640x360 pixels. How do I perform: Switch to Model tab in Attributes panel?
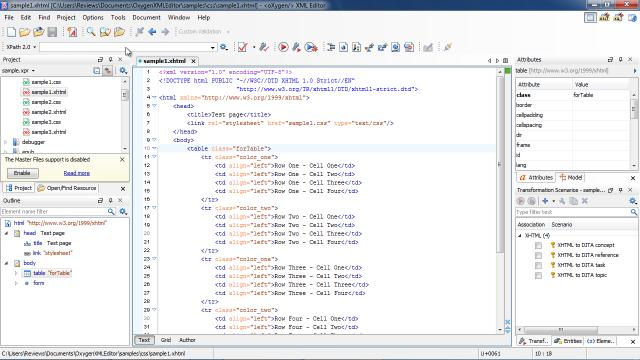click(571, 178)
